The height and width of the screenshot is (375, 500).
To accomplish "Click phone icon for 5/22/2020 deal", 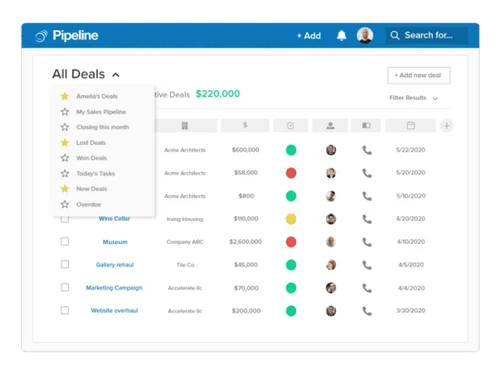I will point(367,150).
